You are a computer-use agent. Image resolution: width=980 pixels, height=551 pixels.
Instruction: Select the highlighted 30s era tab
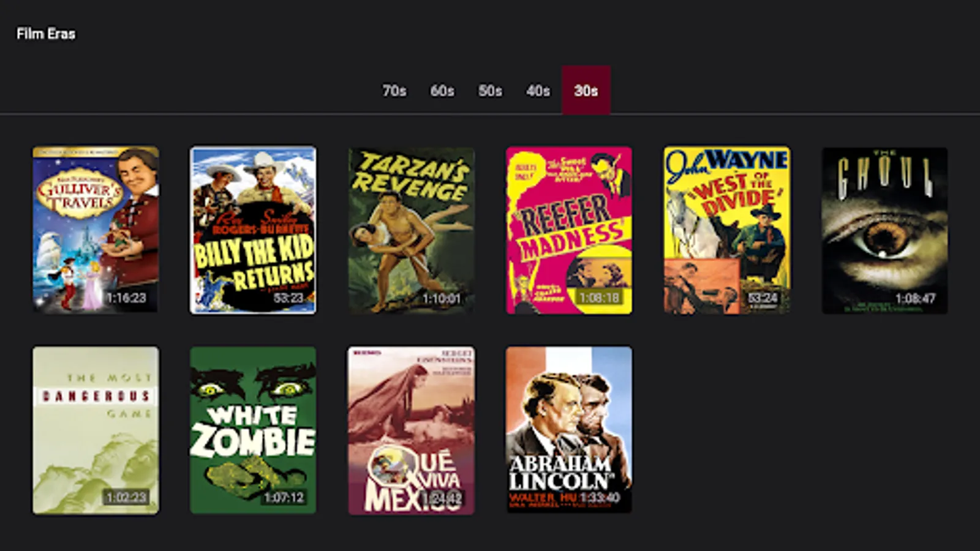click(586, 91)
